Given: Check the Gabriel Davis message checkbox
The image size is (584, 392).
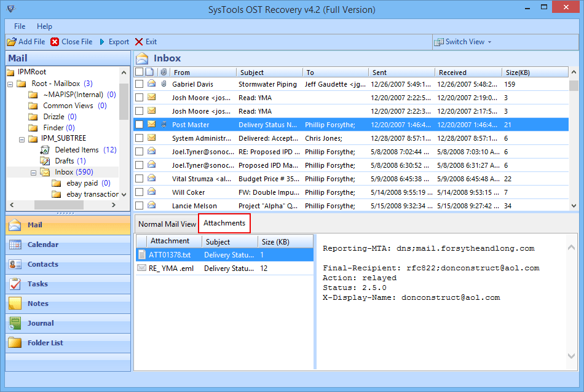Looking at the screenshot, I should [140, 84].
